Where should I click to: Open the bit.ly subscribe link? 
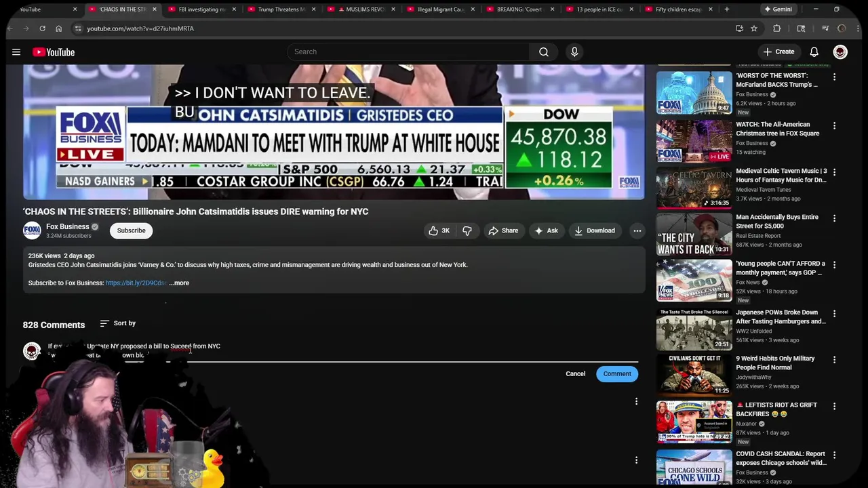click(x=136, y=283)
